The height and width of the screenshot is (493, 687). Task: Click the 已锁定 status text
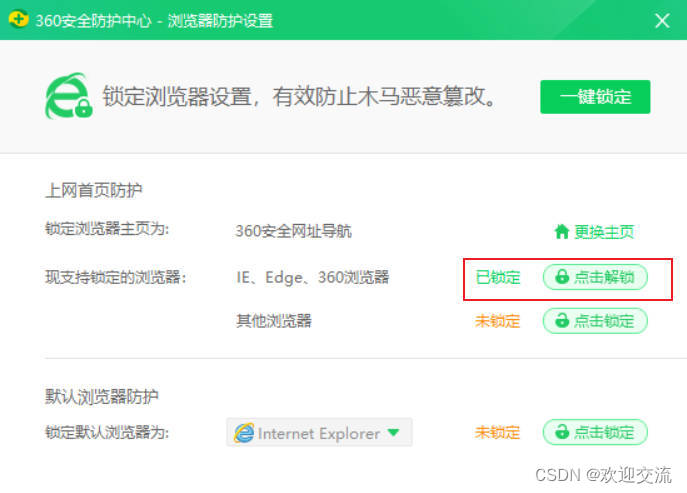(x=498, y=277)
